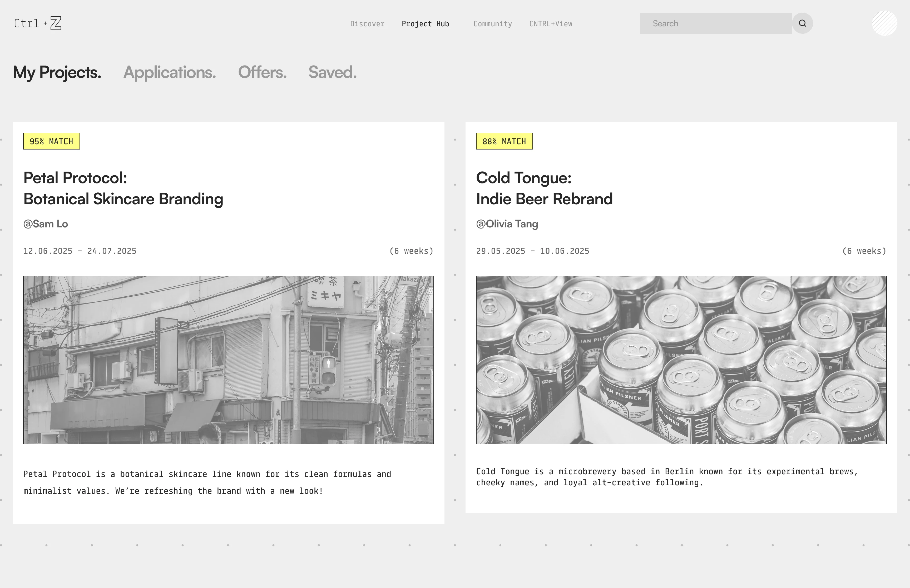The image size is (910, 588).
Task: Focus the Search input field
Action: [716, 23]
